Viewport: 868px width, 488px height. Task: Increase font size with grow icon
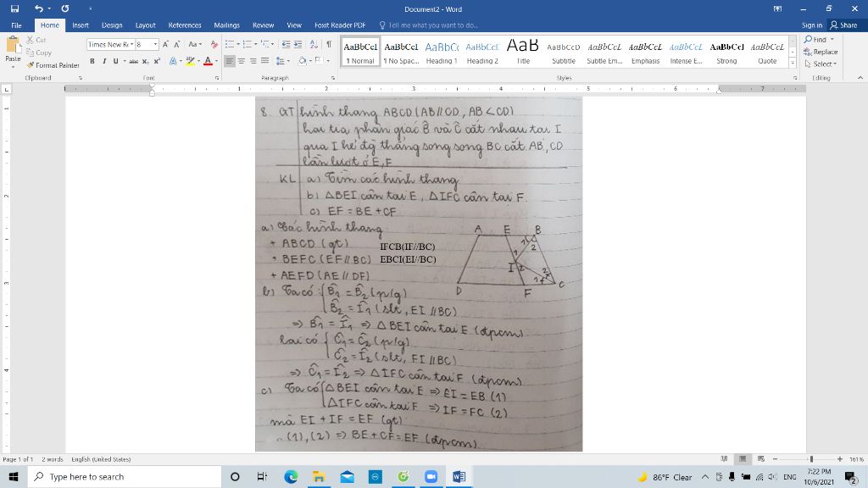(165, 44)
